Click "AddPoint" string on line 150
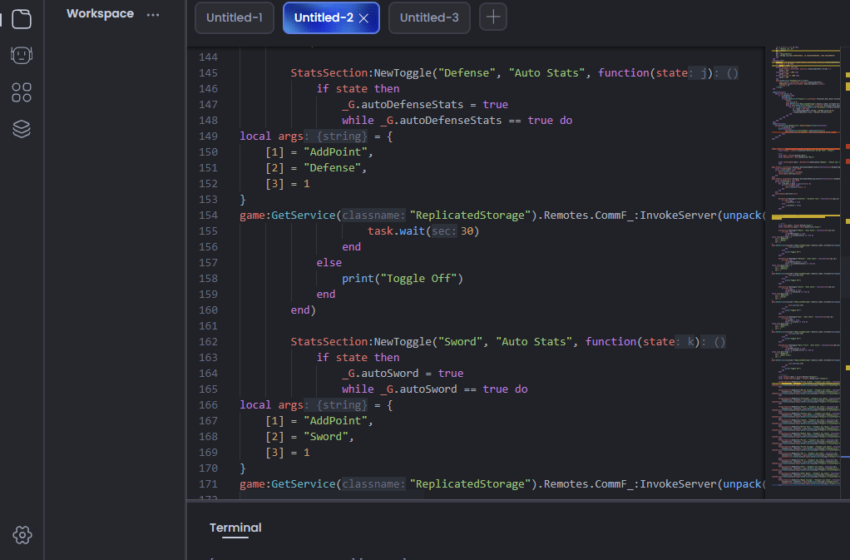This screenshot has width=850, height=560. [336, 152]
